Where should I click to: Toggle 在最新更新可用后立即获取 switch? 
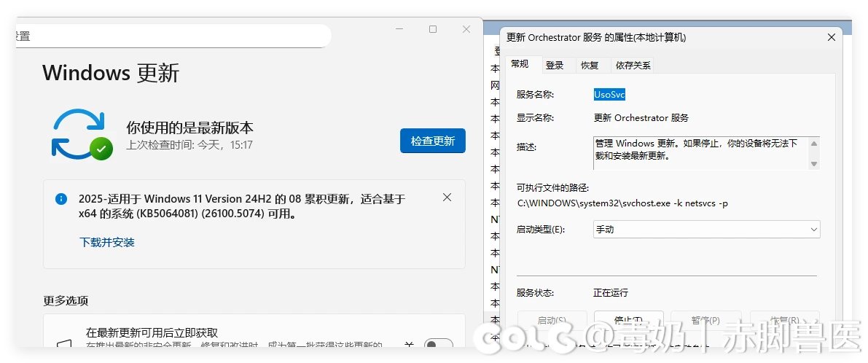click(x=438, y=344)
